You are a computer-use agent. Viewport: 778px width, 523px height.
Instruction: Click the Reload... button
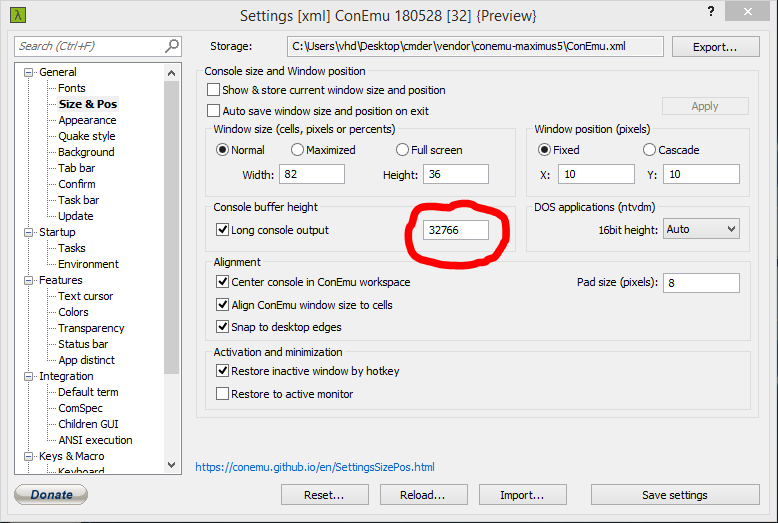(x=423, y=495)
